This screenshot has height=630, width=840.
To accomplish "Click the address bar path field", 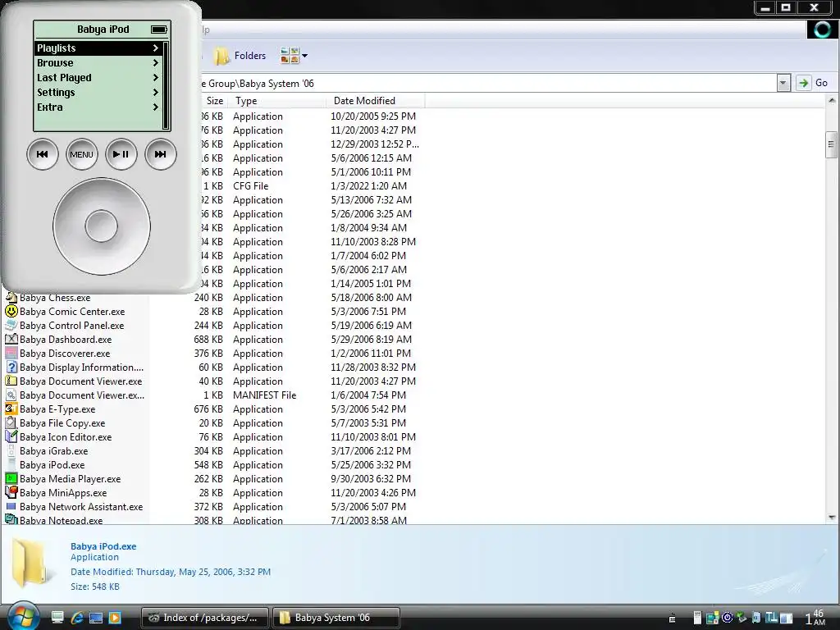I will tap(487, 83).
